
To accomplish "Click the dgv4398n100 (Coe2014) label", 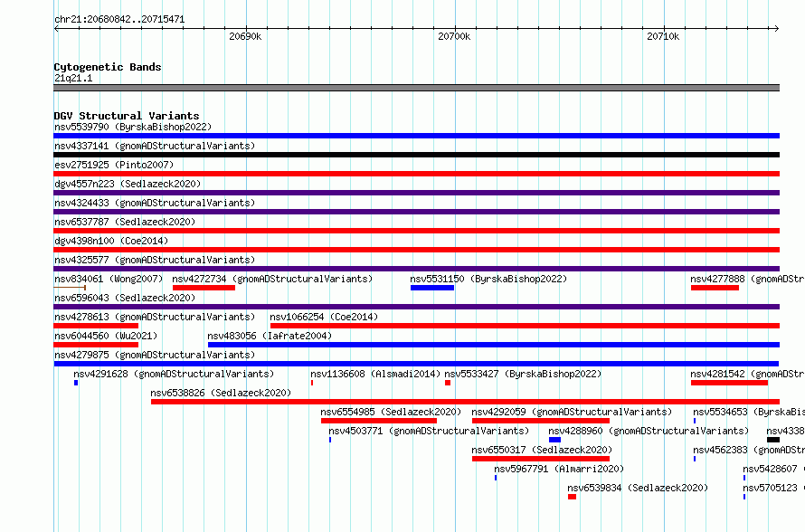I will pyautogui.click(x=111, y=241).
